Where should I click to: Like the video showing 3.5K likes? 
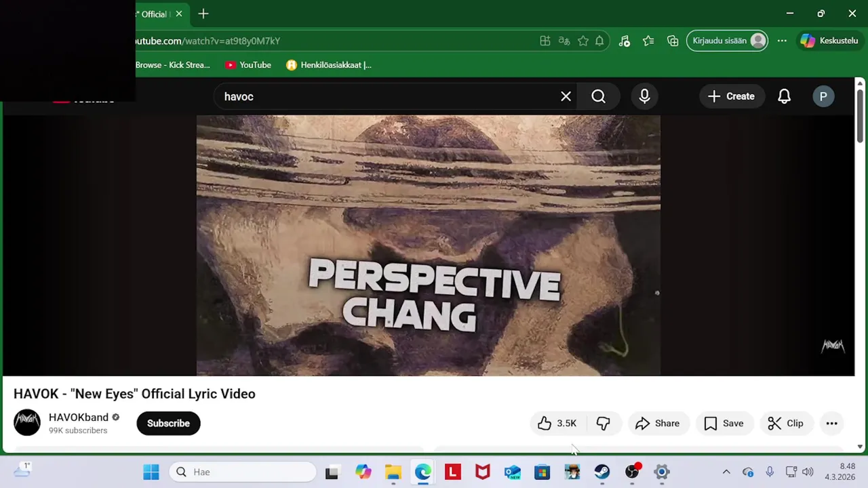pyautogui.click(x=557, y=423)
